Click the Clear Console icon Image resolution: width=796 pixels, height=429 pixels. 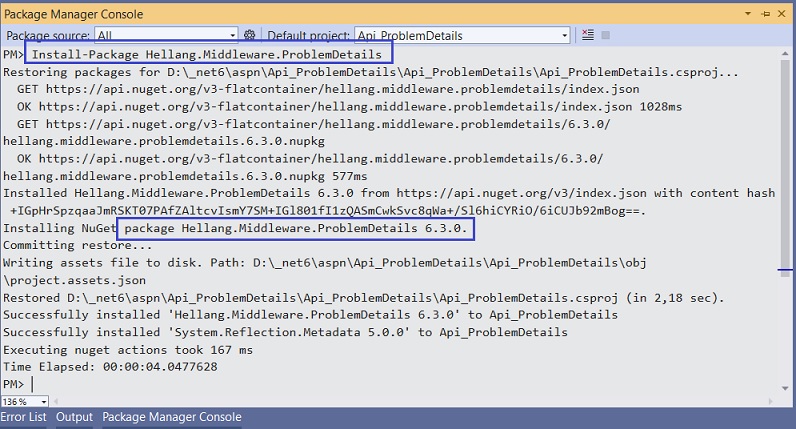click(587, 35)
